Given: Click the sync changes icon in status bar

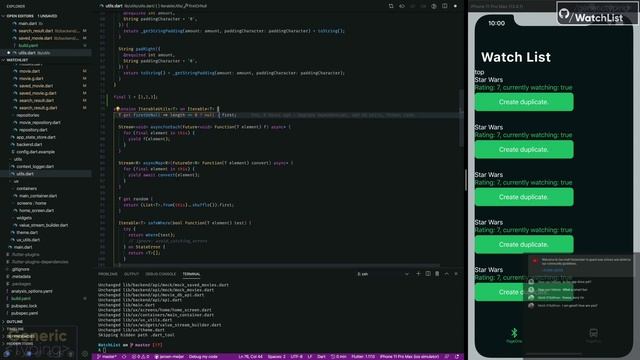Looking at the screenshot, I should point(124,357).
